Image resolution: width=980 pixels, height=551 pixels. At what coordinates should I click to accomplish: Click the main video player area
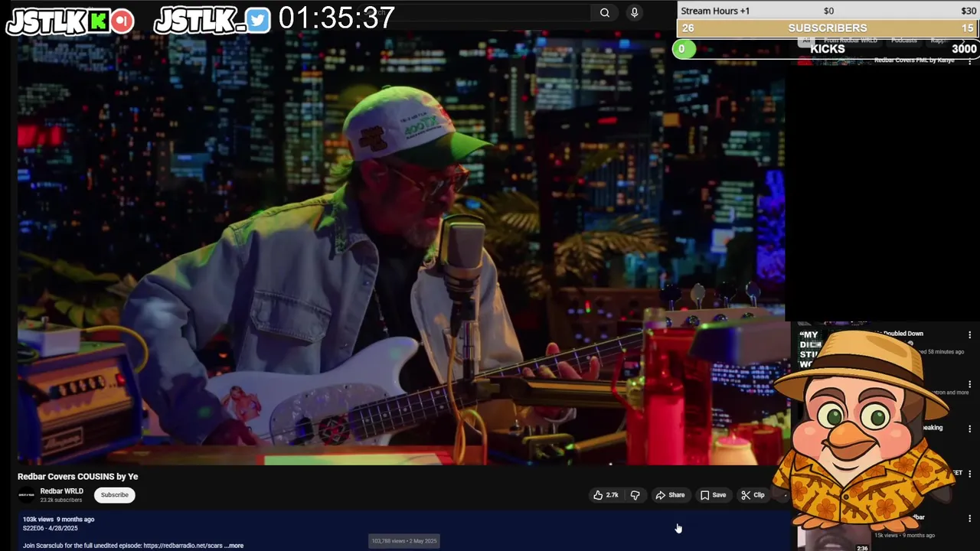(x=401, y=249)
